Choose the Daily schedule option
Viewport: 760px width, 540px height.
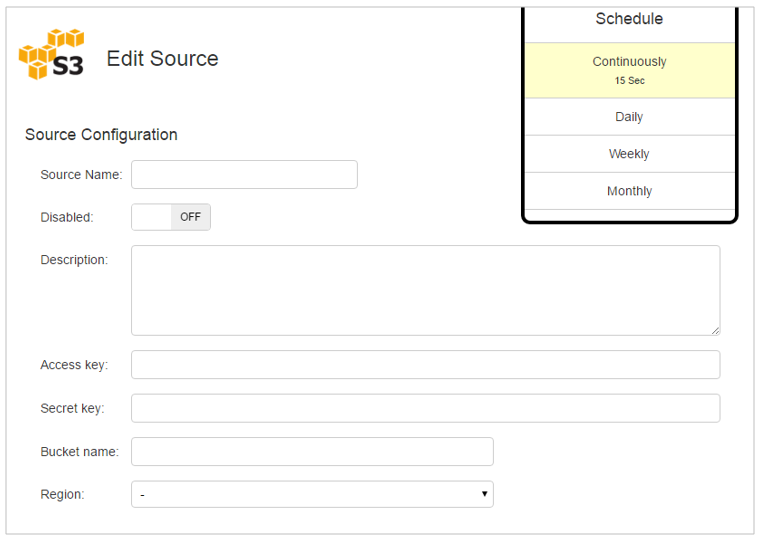[x=630, y=117]
